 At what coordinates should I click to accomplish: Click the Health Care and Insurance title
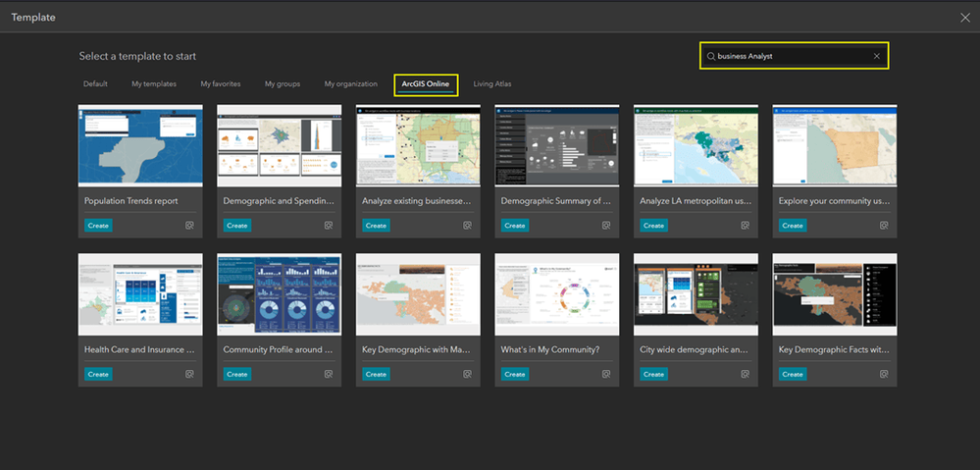pos(140,350)
